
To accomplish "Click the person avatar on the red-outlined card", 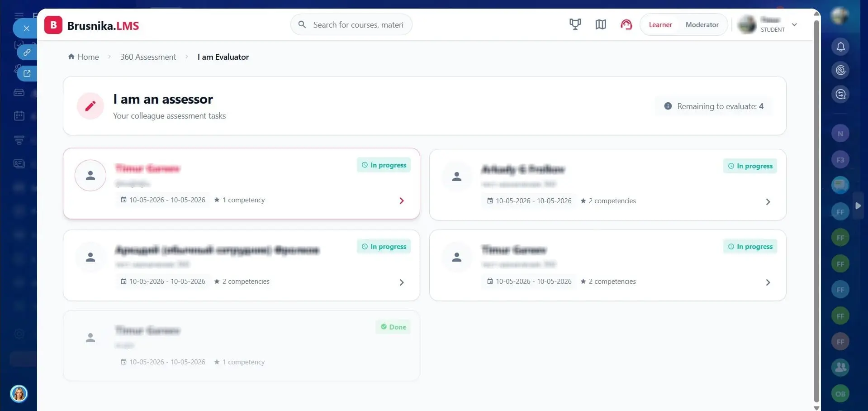I will (90, 175).
